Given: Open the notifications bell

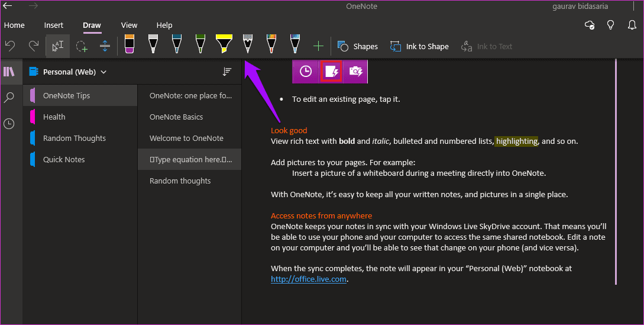Looking at the screenshot, I should [632, 25].
